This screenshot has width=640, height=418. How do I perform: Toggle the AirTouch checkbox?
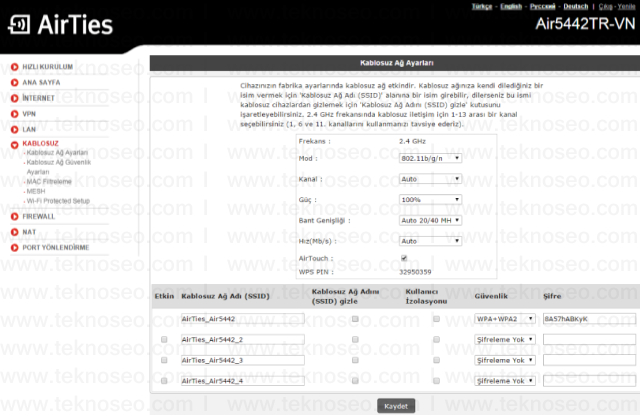[x=404, y=258]
